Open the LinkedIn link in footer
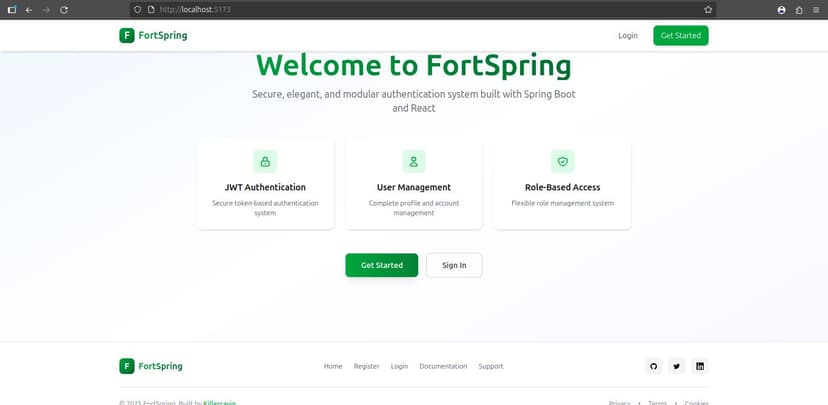Viewport: 828px width, 405px height. (700, 366)
